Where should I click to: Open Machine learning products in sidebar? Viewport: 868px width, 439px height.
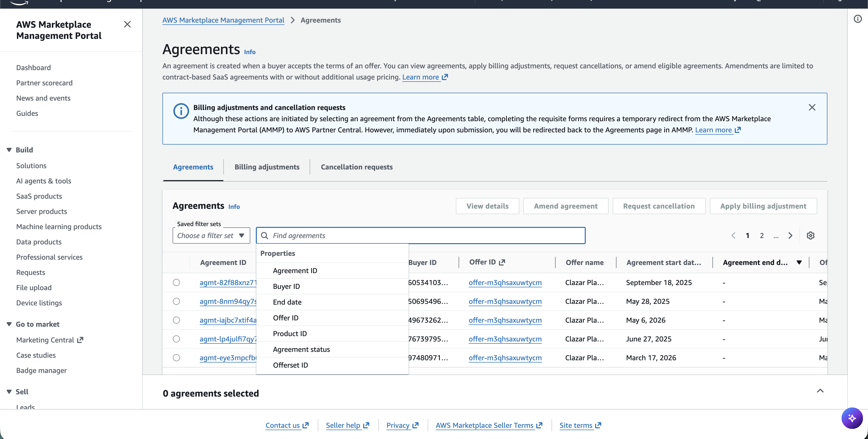point(59,227)
